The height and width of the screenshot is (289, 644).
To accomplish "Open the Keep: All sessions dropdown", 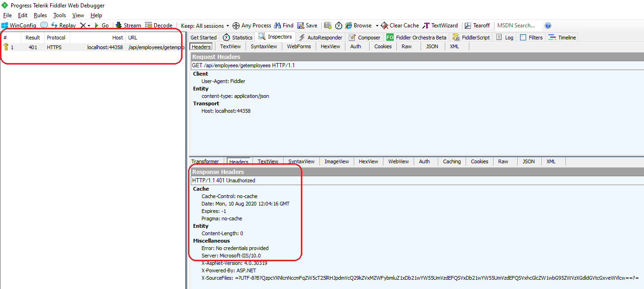I will coord(205,26).
